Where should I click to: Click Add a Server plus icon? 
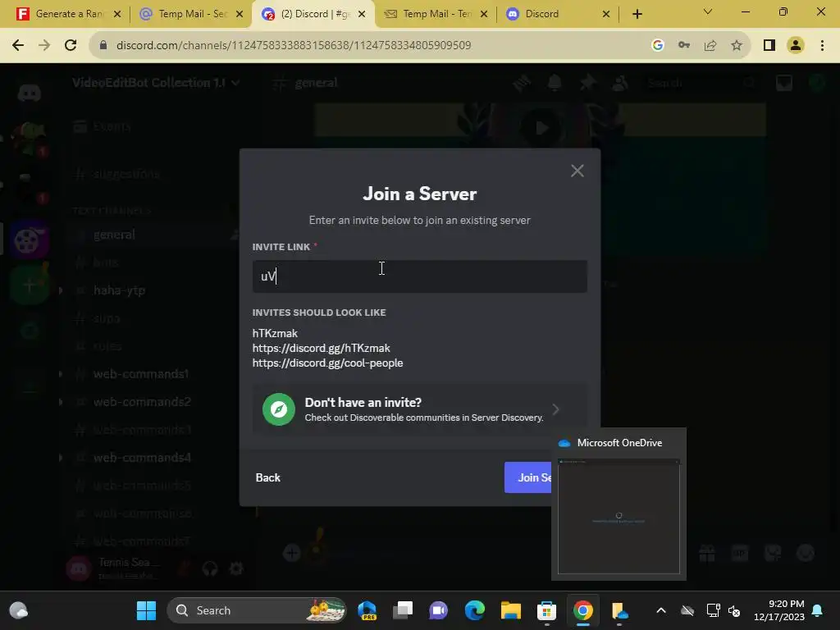click(30, 286)
